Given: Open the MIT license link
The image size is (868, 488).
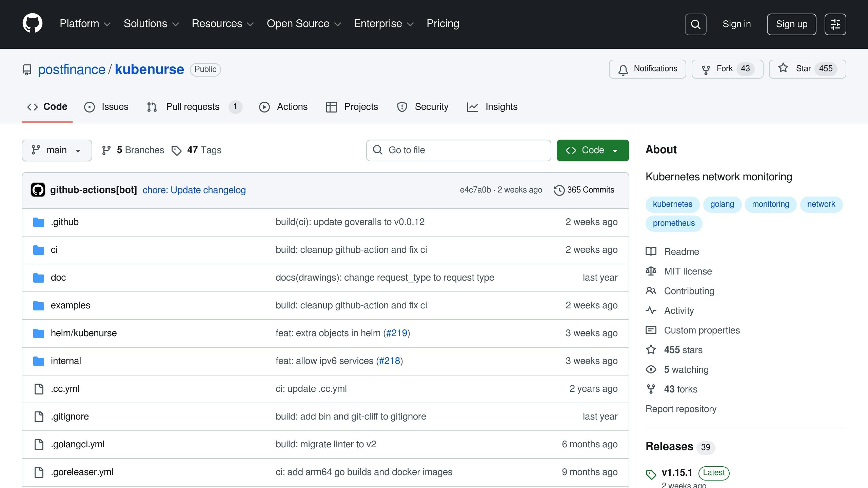Looking at the screenshot, I should [x=688, y=271].
